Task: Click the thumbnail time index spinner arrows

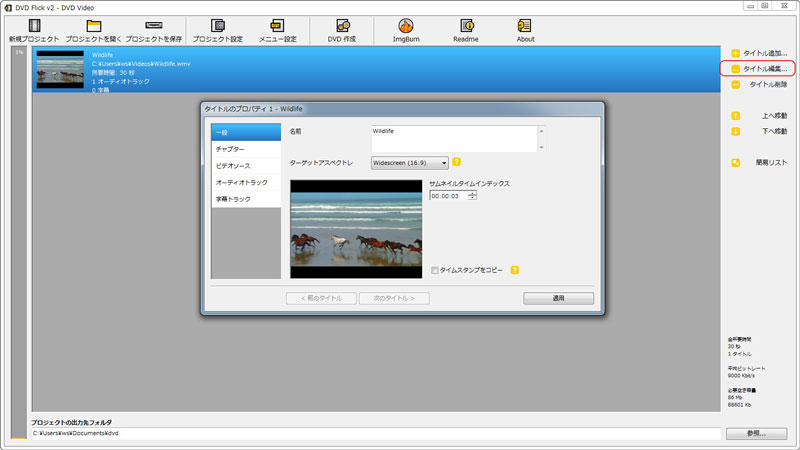Action: pyautogui.click(x=472, y=196)
